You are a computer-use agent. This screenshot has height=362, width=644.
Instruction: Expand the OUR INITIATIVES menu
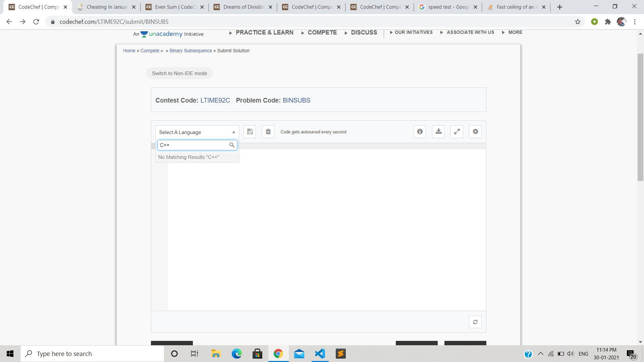point(414,32)
